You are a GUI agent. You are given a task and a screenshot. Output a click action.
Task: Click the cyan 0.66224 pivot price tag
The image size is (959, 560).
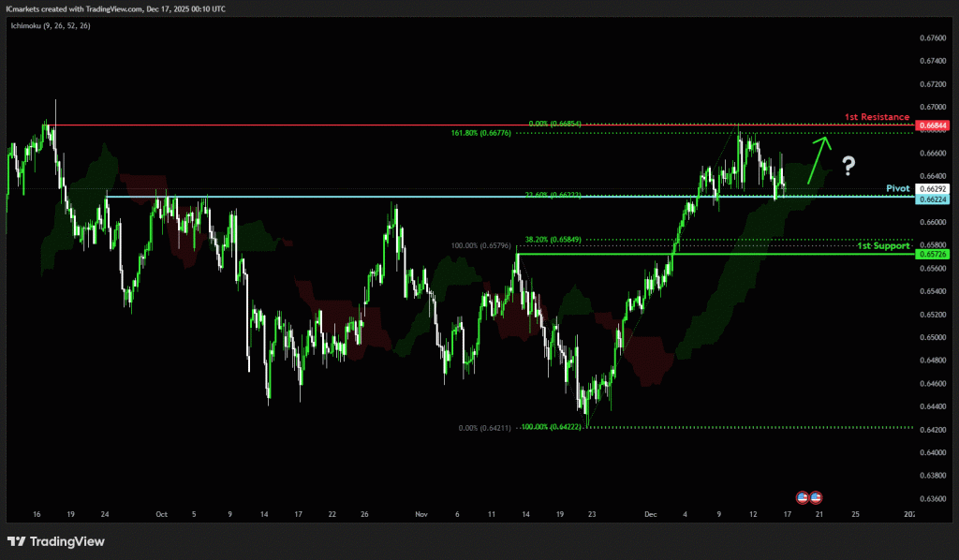pyautogui.click(x=934, y=199)
